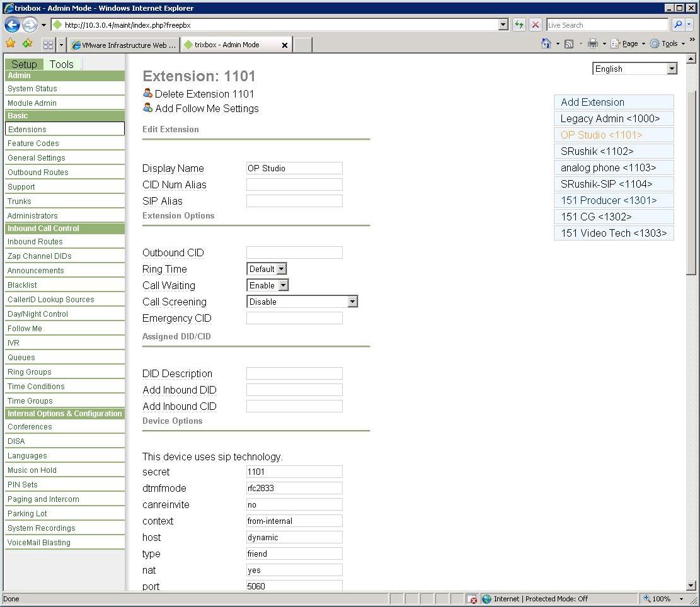This screenshot has width=700, height=607.
Task: Switch to the Tools tab in sidebar
Action: [x=62, y=64]
